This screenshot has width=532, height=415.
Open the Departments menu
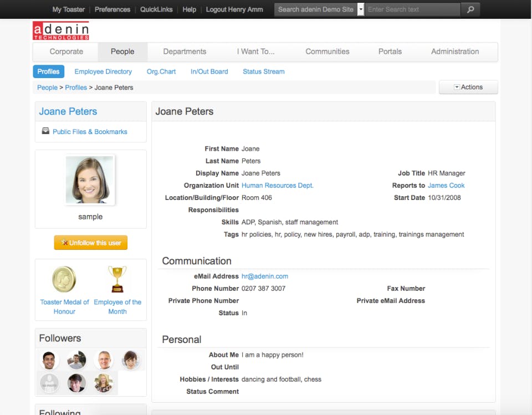pyautogui.click(x=185, y=52)
